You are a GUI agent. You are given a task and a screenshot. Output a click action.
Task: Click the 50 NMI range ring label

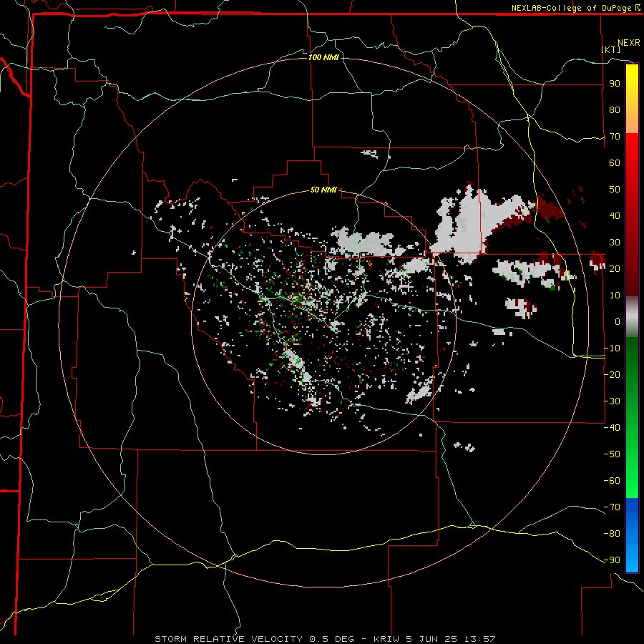pyautogui.click(x=323, y=190)
